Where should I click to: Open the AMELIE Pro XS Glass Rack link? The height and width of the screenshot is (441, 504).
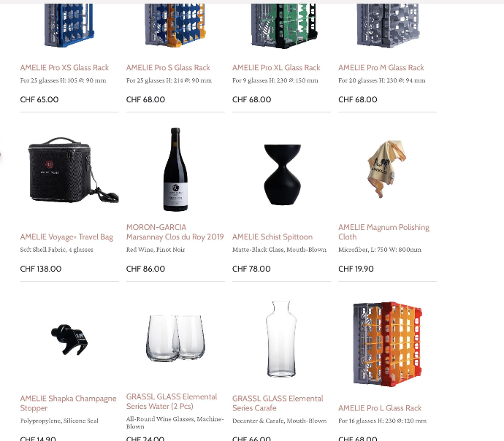click(64, 67)
